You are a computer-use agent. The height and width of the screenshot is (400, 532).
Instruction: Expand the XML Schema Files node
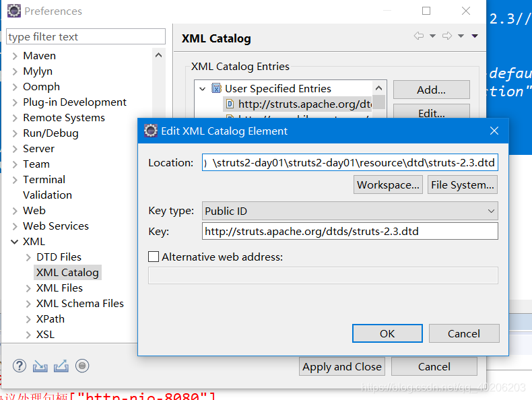[x=28, y=304]
